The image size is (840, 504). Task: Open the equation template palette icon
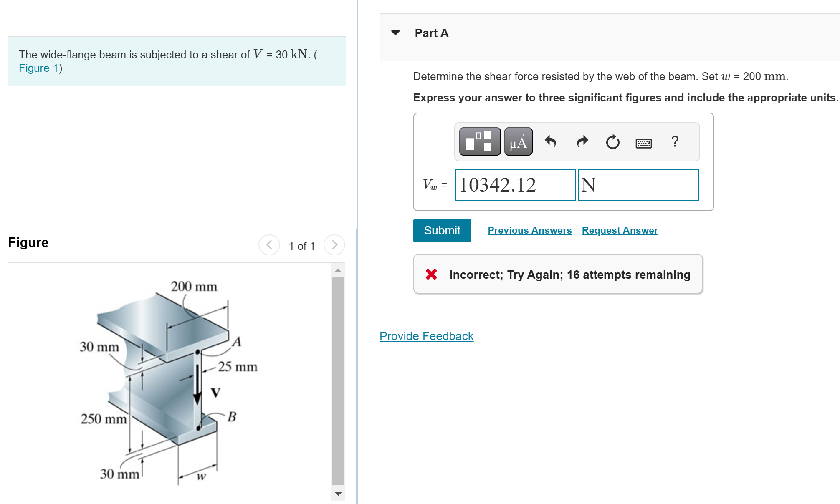tap(479, 141)
